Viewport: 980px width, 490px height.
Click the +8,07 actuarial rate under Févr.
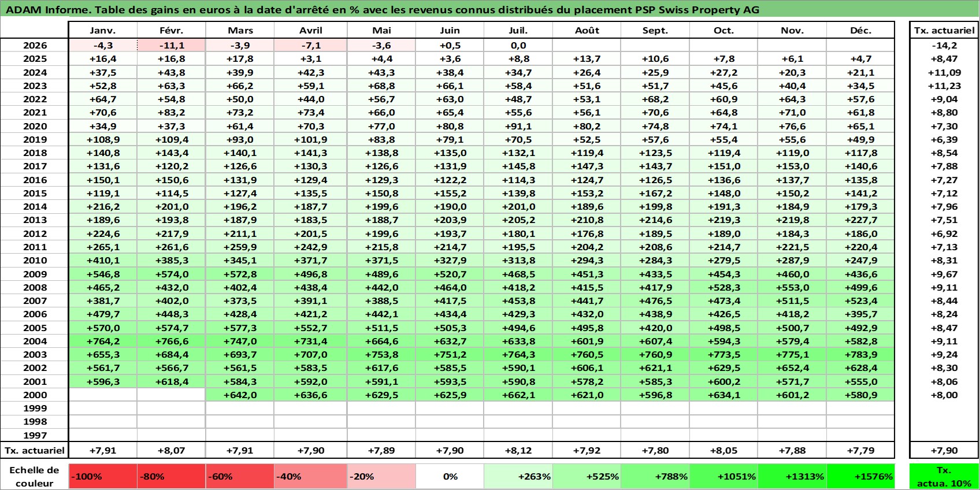click(171, 451)
